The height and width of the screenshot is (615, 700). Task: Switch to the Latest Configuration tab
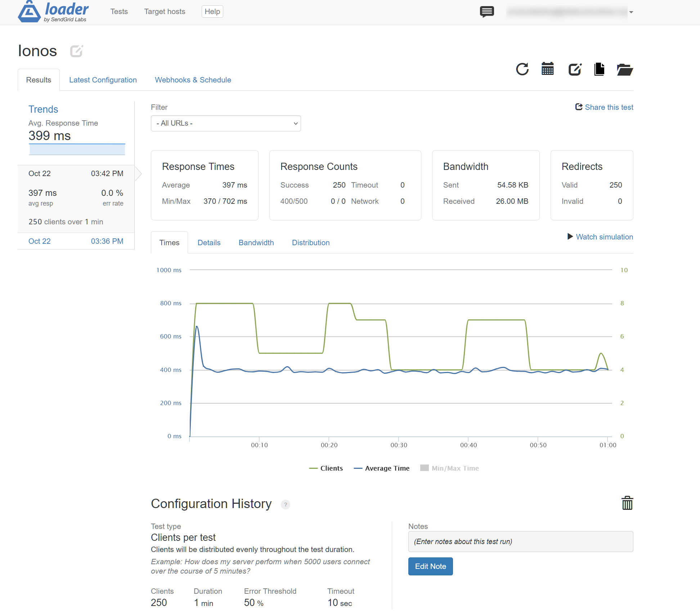coord(103,80)
